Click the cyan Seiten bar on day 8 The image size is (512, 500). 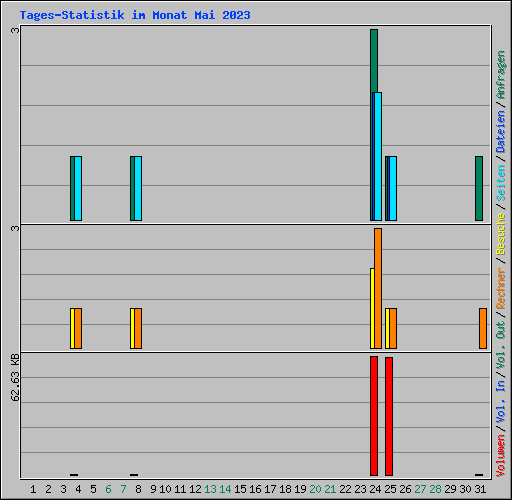[138, 188]
